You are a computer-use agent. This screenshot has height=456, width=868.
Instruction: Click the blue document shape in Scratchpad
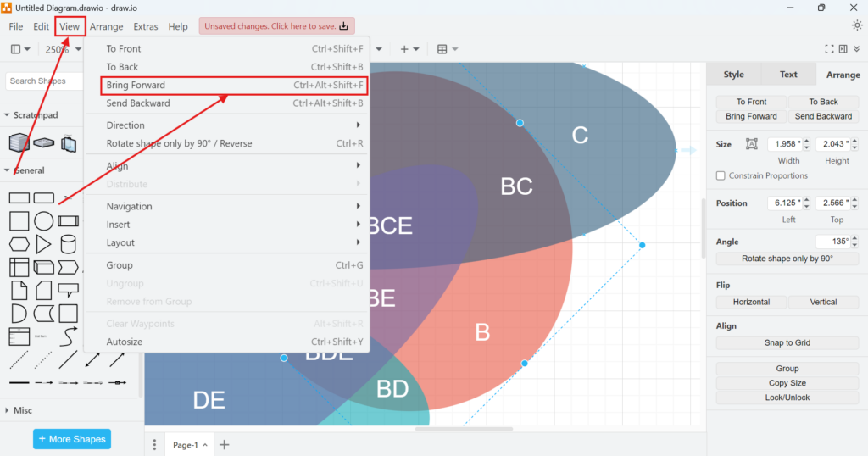(68, 143)
